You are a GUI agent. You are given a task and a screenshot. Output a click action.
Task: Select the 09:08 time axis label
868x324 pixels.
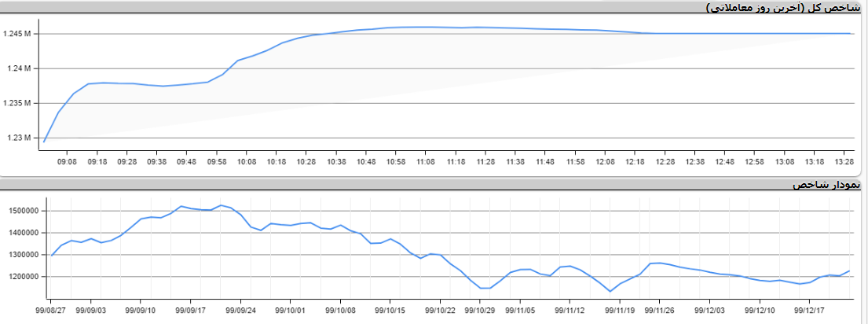pyautogui.click(x=67, y=161)
